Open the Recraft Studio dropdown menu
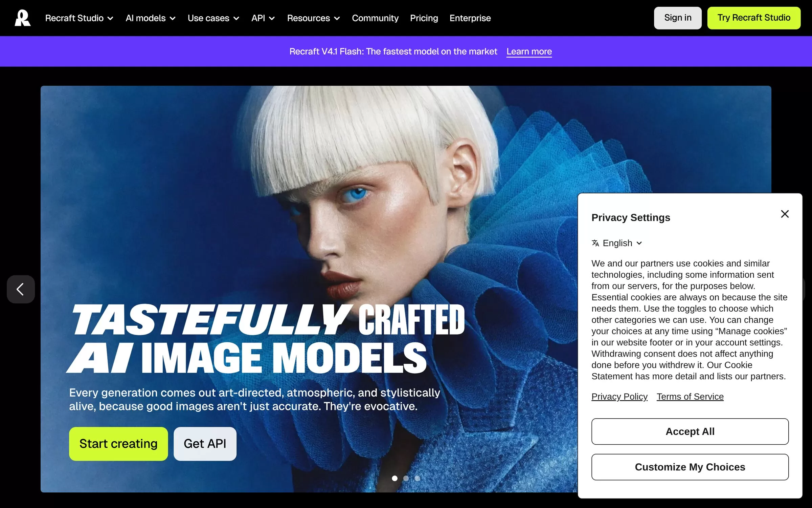This screenshot has width=812, height=508. pos(79,18)
